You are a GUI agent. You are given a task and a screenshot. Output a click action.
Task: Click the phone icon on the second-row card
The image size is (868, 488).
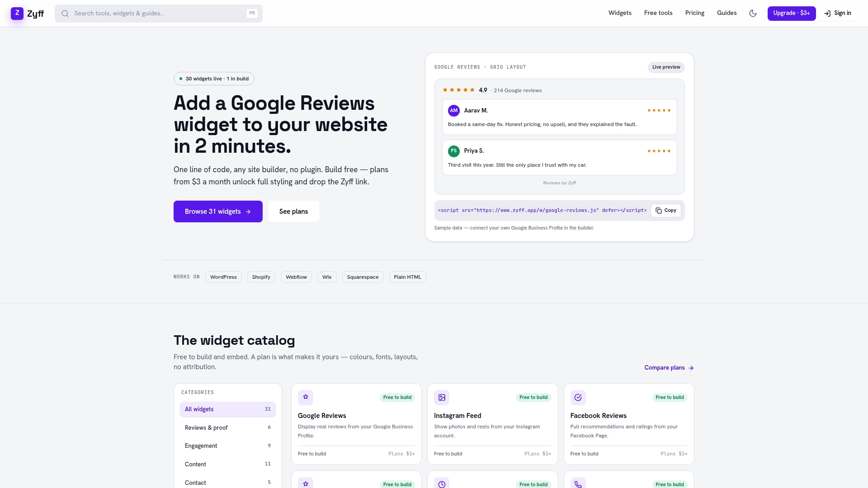click(578, 484)
